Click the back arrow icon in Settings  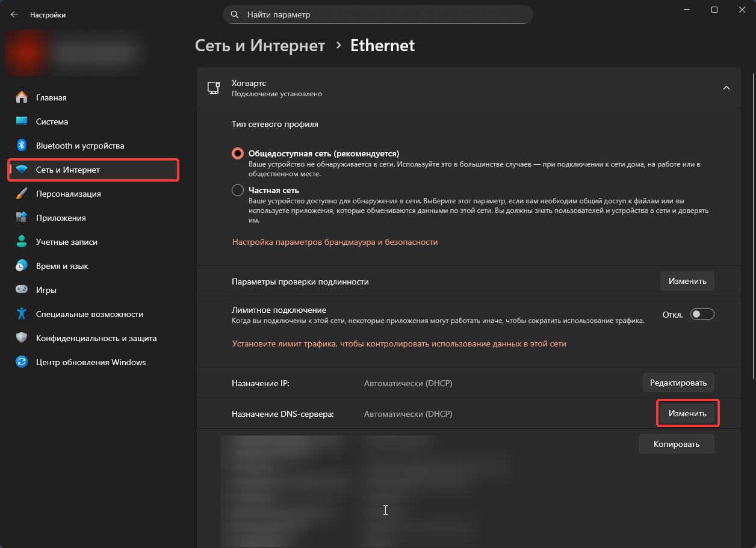14,14
